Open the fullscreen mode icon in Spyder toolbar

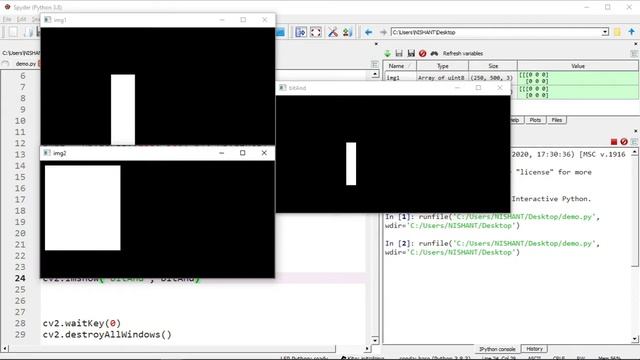[316, 32]
